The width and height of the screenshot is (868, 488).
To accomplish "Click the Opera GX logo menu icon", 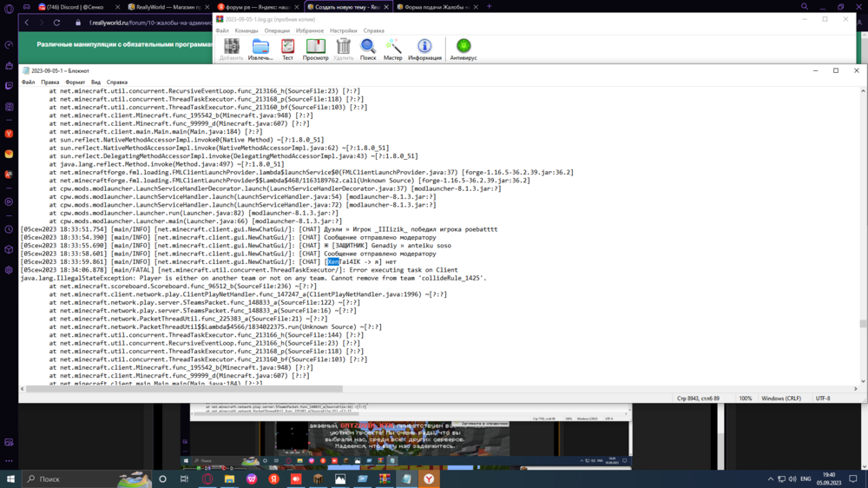I will 9,9.
